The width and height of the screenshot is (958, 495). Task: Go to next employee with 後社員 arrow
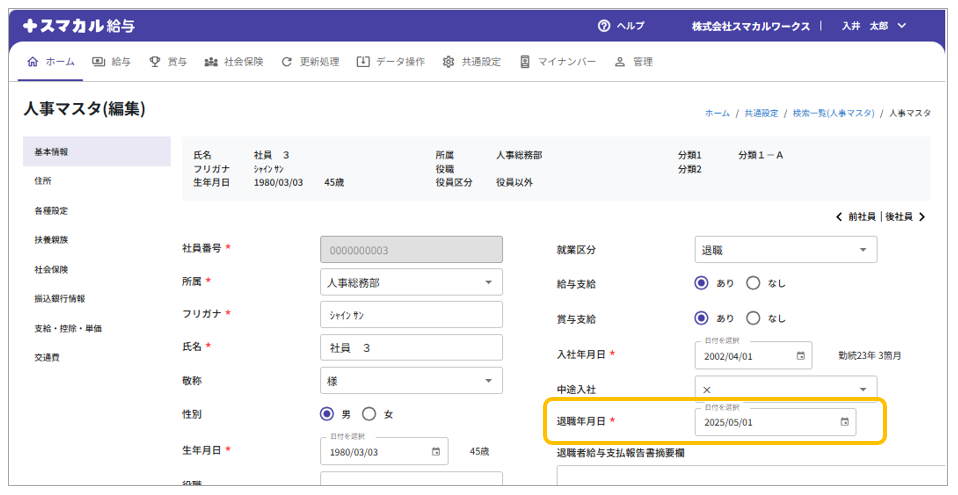922,217
